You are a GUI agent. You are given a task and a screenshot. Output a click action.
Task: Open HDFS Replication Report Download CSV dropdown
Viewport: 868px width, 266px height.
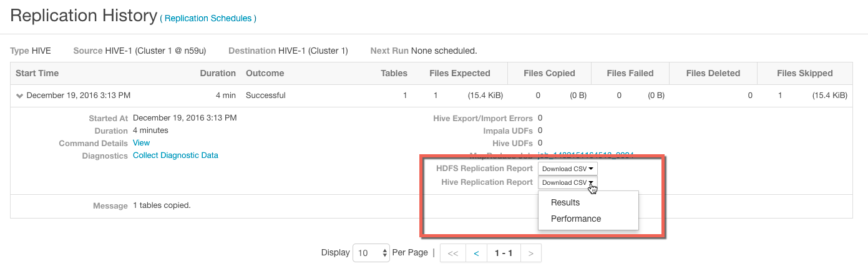coord(567,169)
